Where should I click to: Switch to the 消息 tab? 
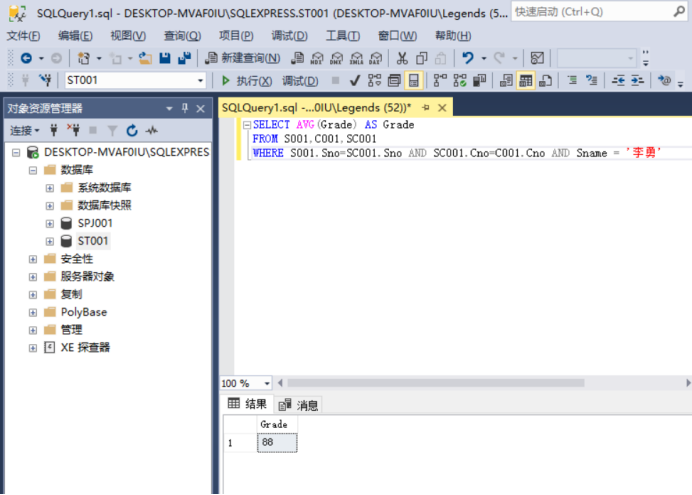click(298, 405)
